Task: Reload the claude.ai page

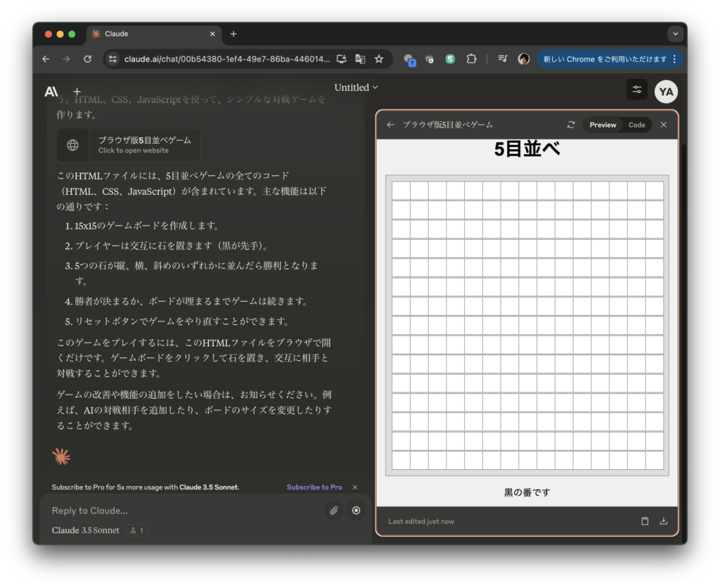Action: pyautogui.click(x=87, y=59)
